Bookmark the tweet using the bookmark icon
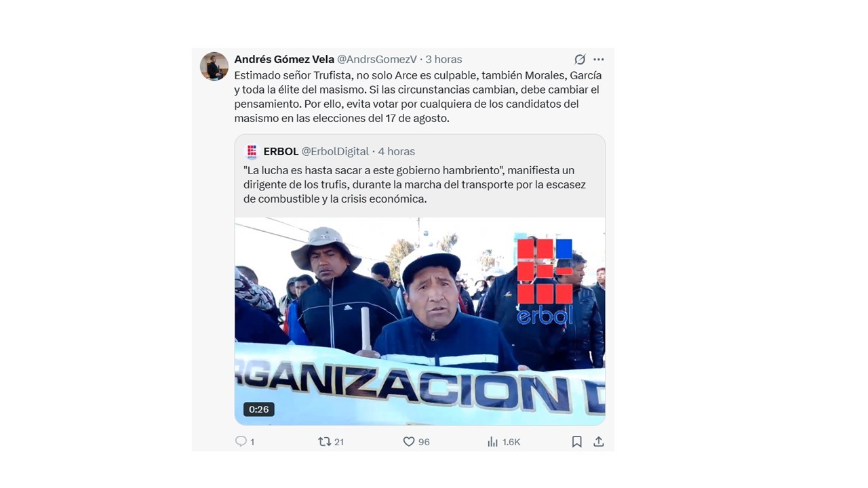The width and height of the screenshot is (868, 488). coord(576,441)
